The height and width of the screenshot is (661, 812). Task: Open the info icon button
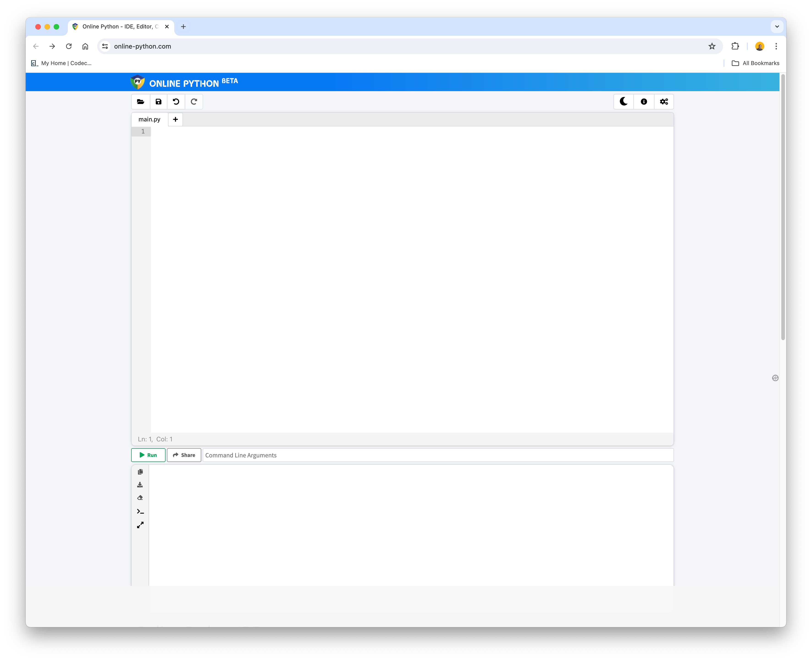[x=644, y=102]
